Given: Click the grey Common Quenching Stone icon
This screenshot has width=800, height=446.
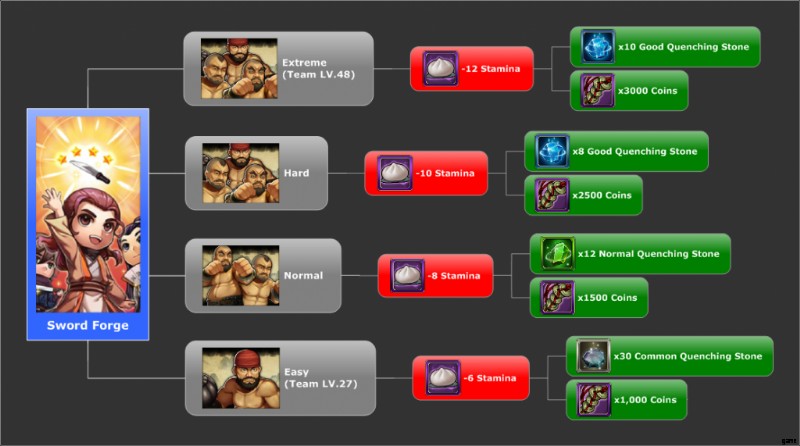Looking at the screenshot, I should point(593,356).
